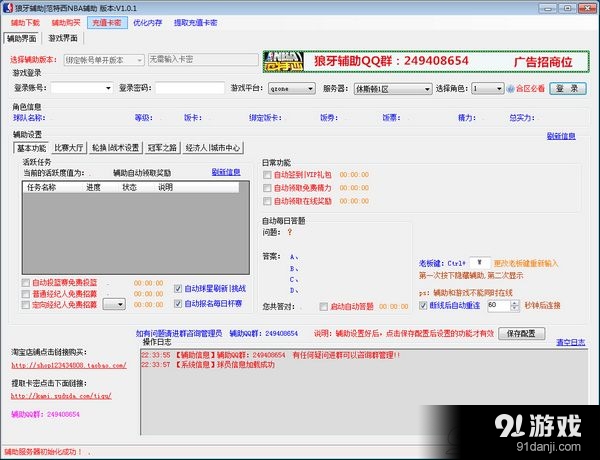Open the shop123434808.taobao.com link
This screenshot has height=460, width=600.
click(69, 365)
